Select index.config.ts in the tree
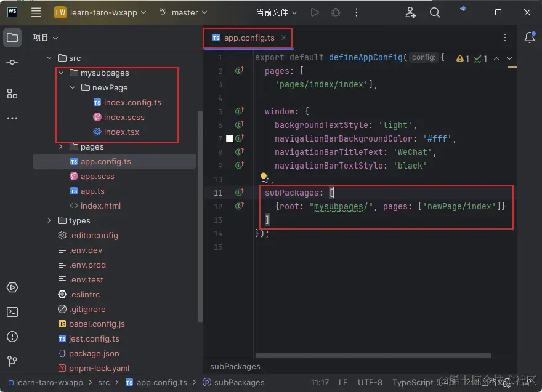This screenshot has width=542, height=392. (x=127, y=103)
